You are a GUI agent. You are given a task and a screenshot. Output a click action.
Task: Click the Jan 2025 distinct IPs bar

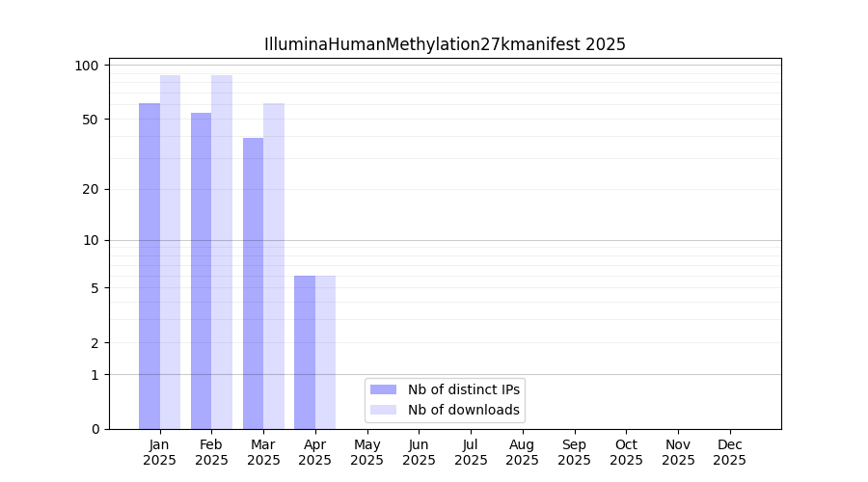click(x=149, y=265)
